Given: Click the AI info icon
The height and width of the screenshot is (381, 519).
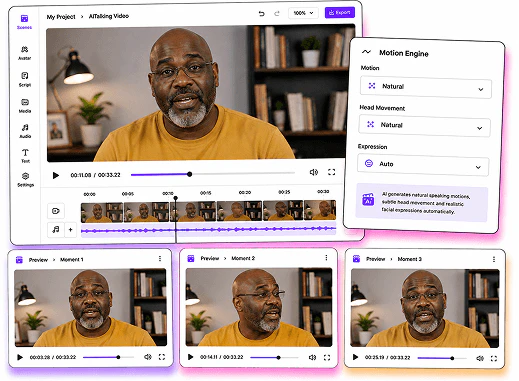Looking at the screenshot, I should click(368, 199).
